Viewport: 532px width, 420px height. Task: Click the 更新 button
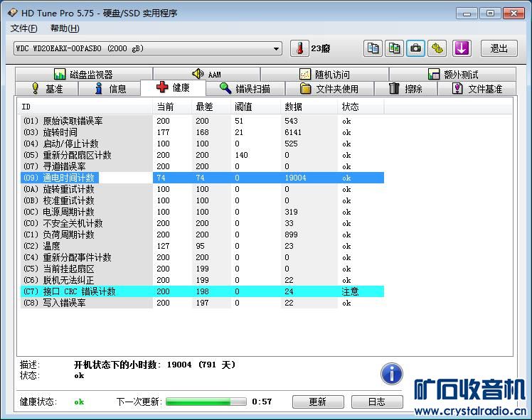coord(318,402)
